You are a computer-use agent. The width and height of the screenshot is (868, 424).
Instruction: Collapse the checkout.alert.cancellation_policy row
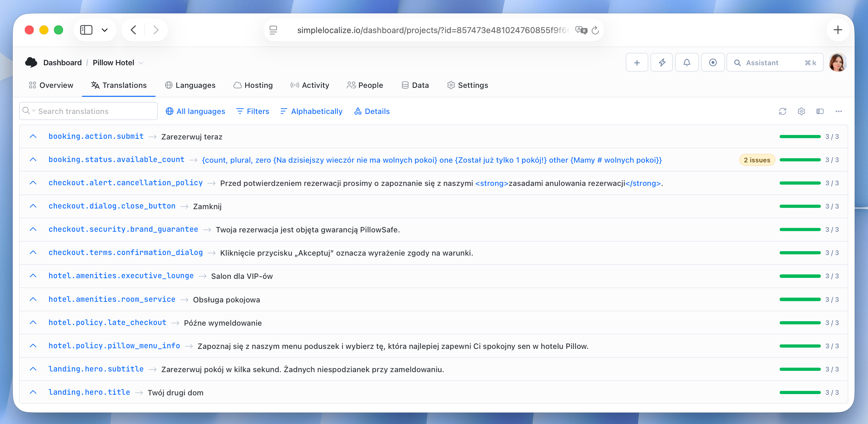[x=33, y=183]
